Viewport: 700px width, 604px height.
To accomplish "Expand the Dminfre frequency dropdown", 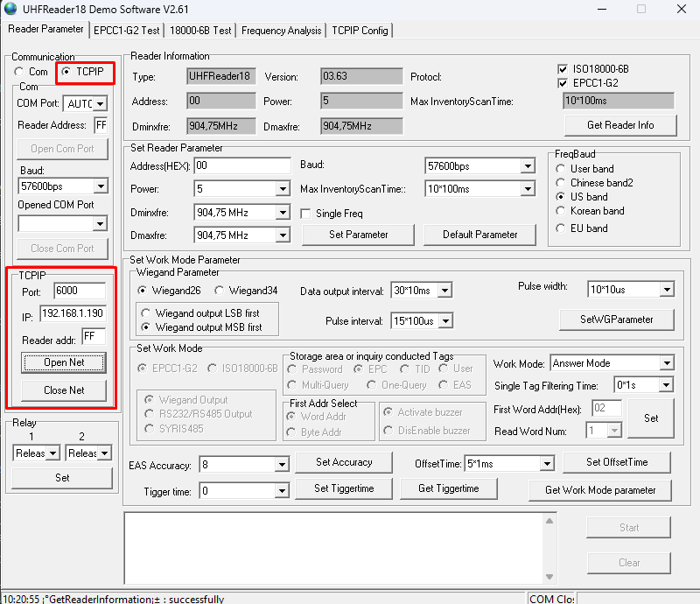I will point(282,213).
